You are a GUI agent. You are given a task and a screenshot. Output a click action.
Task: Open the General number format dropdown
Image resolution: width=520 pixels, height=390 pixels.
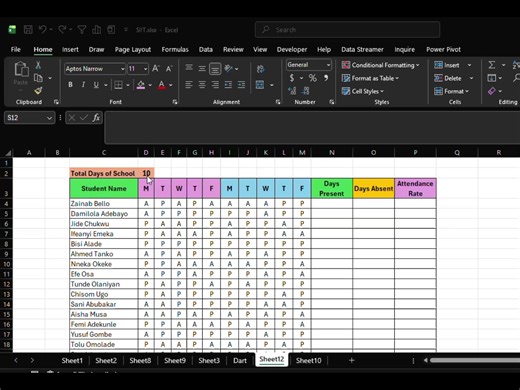click(329, 65)
